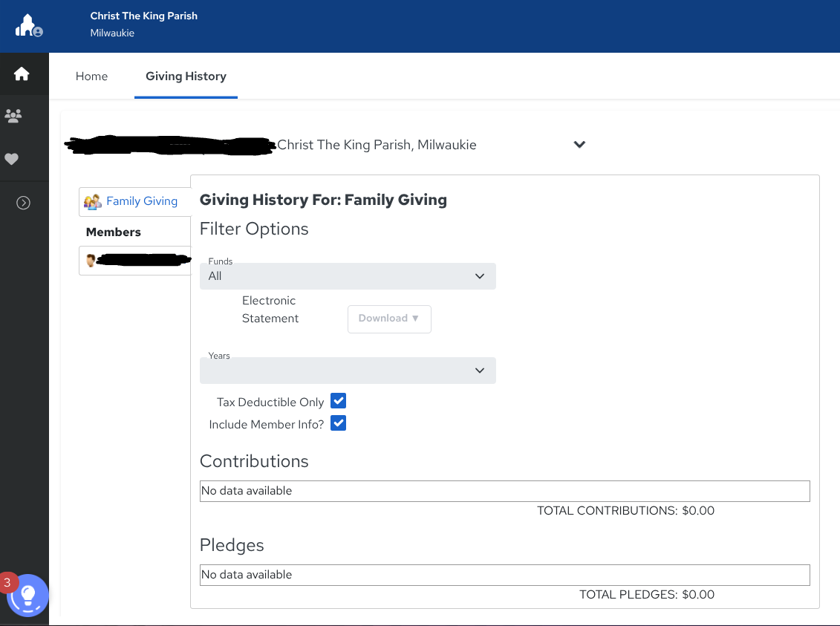Expand the Years dropdown

(347, 371)
